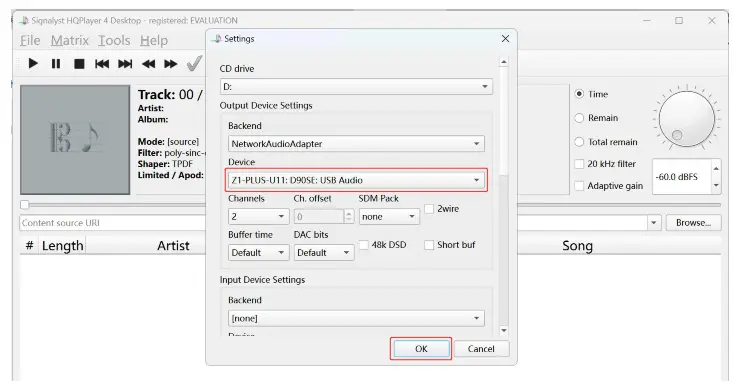Click Cancel in the Settings dialog

pyautogui.click(x=481, y=349)
